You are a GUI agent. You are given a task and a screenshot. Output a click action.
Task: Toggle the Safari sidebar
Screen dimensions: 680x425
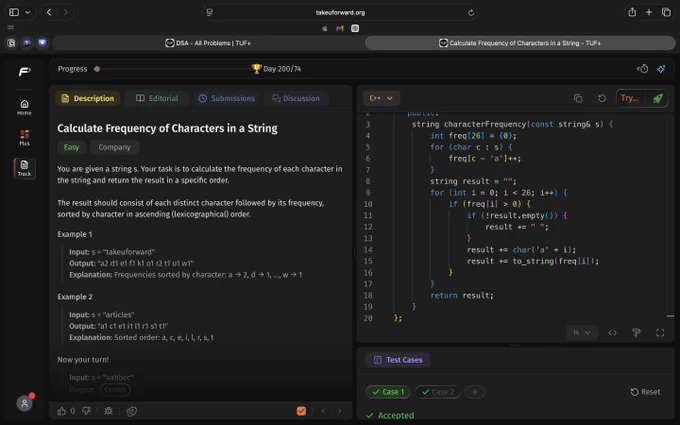[x=14, y=12]
